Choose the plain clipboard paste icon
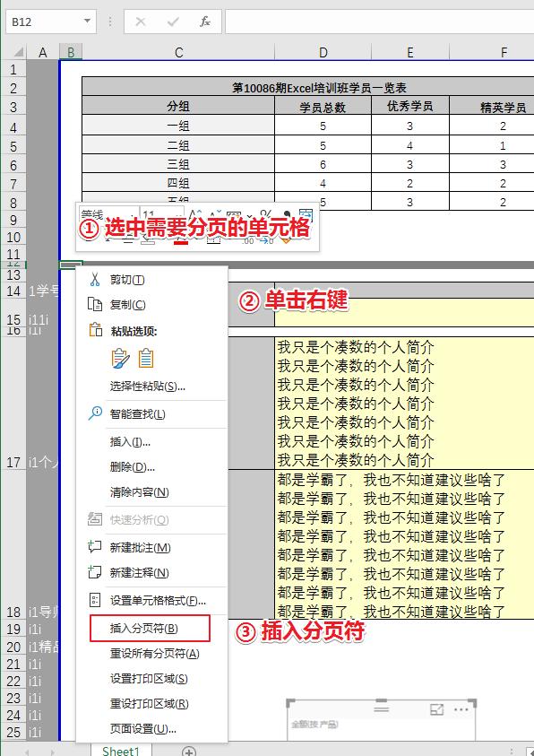 [146, 359]
